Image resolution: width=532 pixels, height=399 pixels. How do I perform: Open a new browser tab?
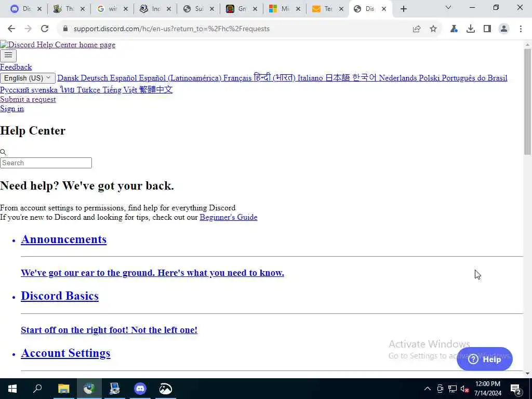click(x=403, y=9)
